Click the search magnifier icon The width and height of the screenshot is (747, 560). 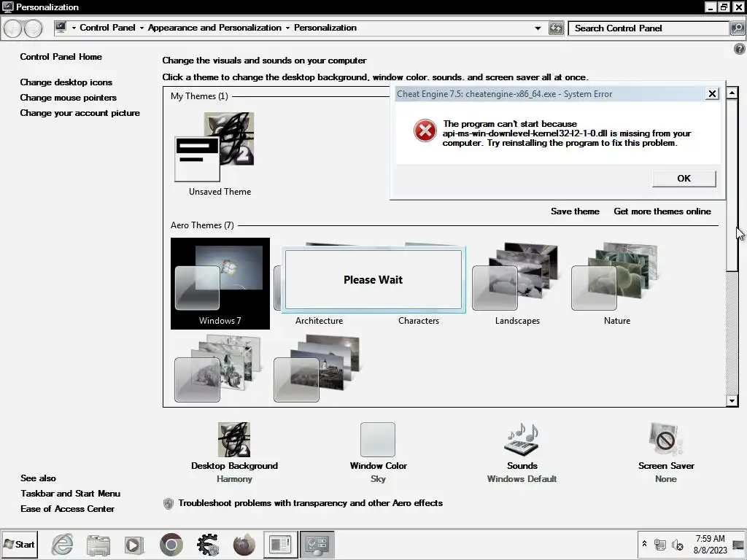coord(737,28)
